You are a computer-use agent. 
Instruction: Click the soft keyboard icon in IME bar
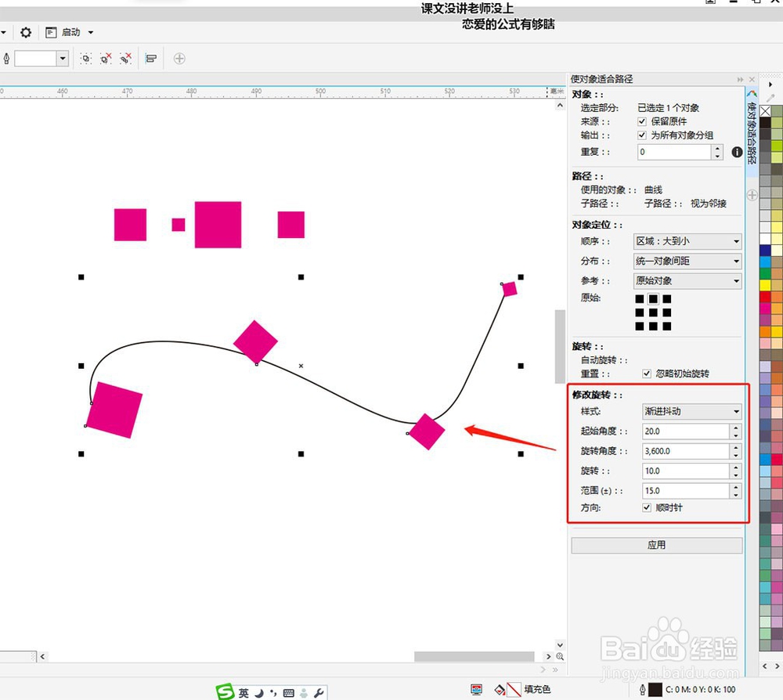(289, 693)
